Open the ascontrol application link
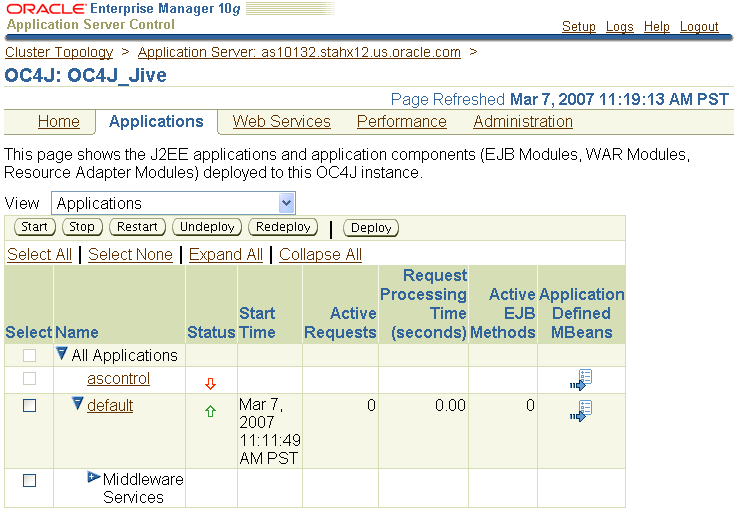 (x=118, y=379)
